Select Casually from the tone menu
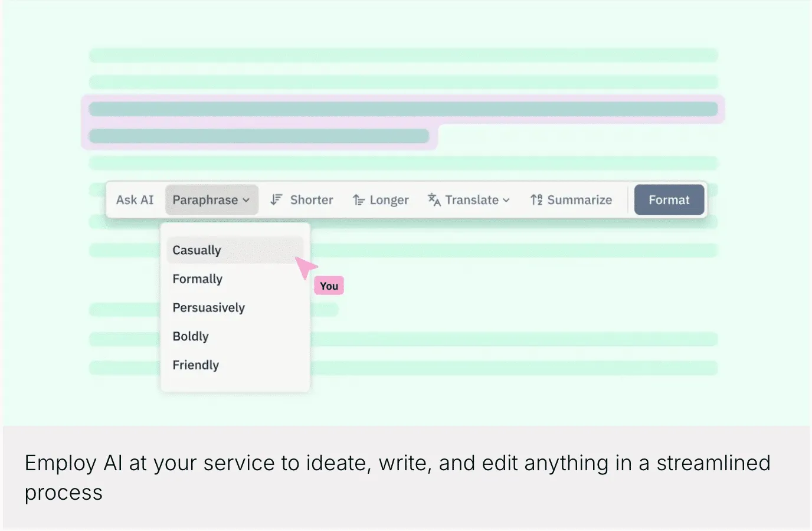Viewport: 812px width, 531px height. [197, 250]
